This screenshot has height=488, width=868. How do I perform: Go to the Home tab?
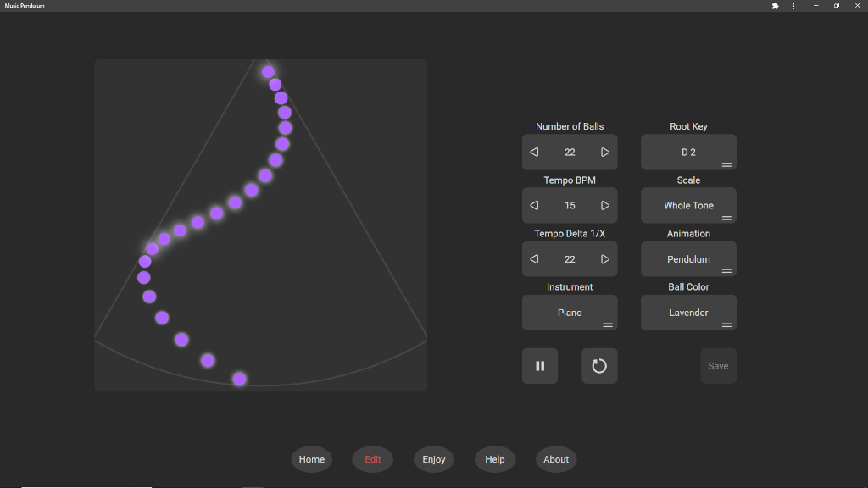pyautogui.click(x=312, y=459)
